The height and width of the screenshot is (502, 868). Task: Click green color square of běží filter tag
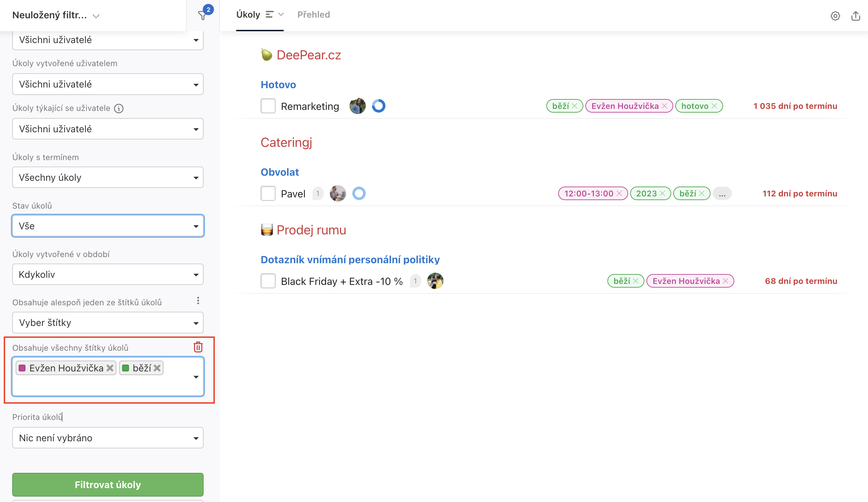(126, 368)
